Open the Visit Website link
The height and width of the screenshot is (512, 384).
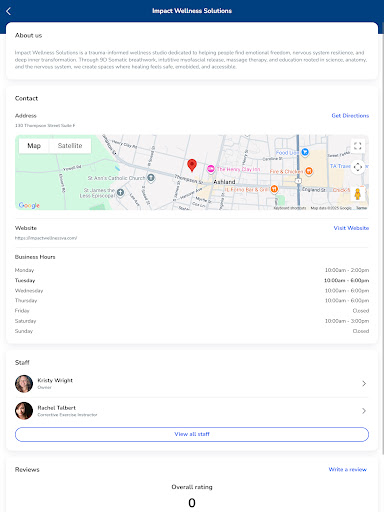(x=351, y=228)
